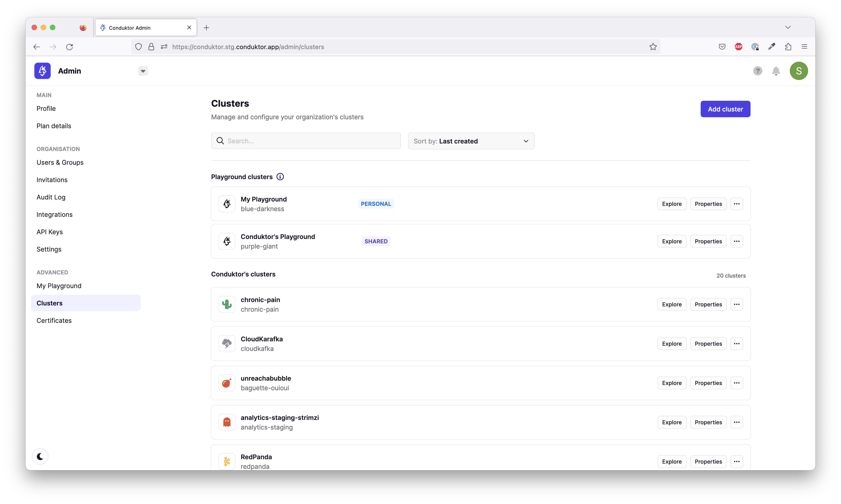
Task: Go back in browser history
Action: (37, 47)
